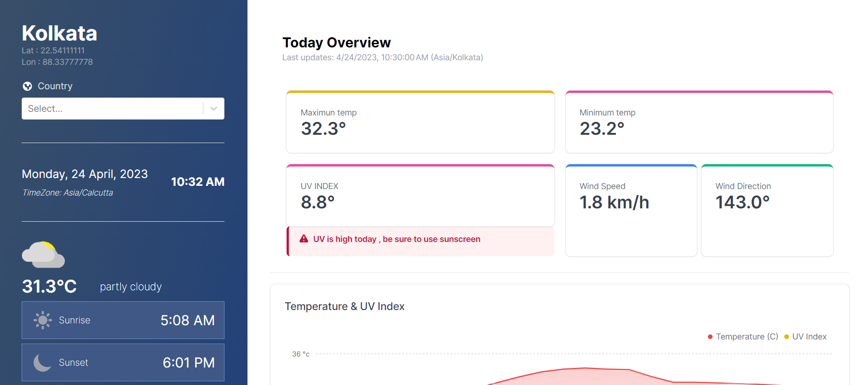The image size is (868, 385).
Task: Toggle the UV high warning banner
Action: coord(420,239)
